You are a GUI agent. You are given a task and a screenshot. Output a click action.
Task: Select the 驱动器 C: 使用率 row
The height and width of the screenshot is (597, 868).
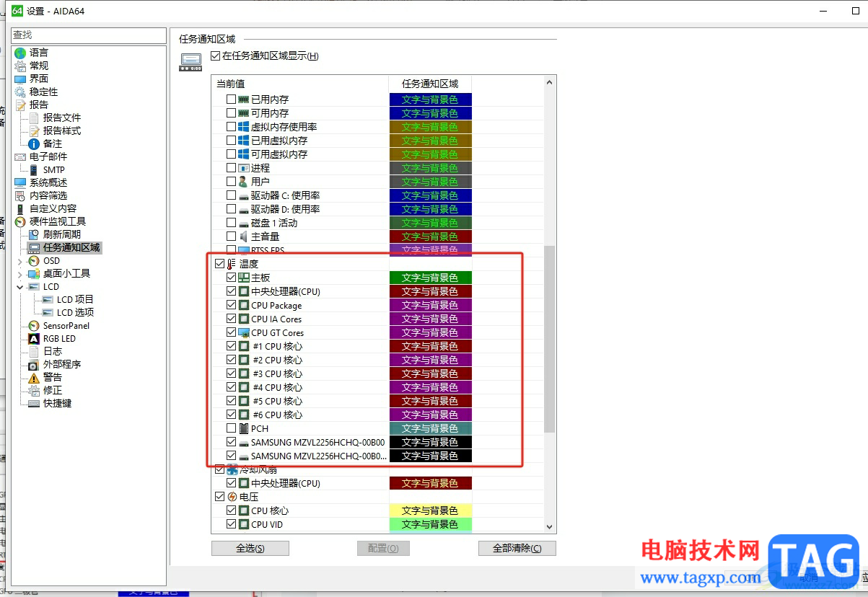click(x=285, y=195)
